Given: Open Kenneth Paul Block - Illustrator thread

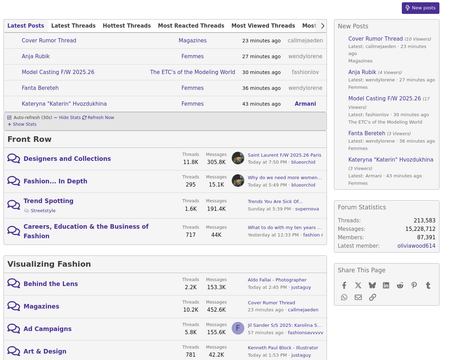Looking at the screenshot, I should (x=283, y=348).
